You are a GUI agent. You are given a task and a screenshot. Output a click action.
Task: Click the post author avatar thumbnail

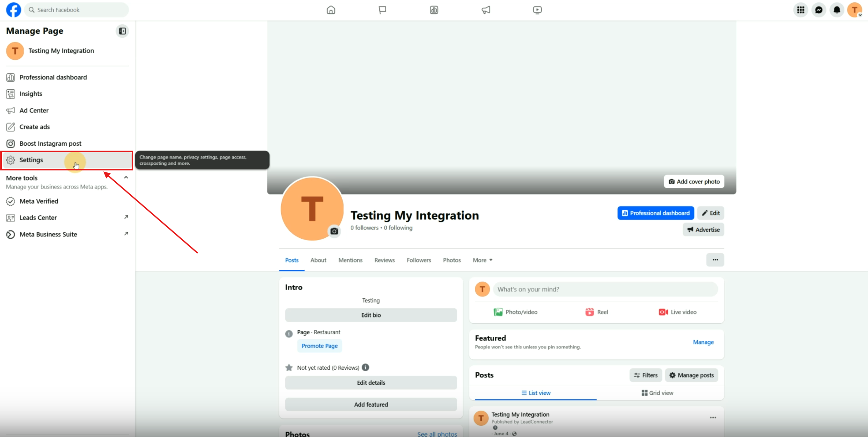click(x=481, y=418)
